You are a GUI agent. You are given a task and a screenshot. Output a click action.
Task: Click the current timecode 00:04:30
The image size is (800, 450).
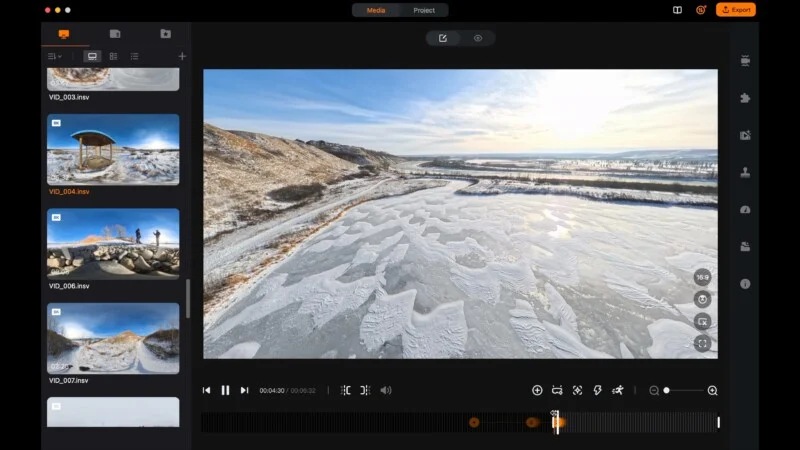pyautogui.click(x=271, y=391)
